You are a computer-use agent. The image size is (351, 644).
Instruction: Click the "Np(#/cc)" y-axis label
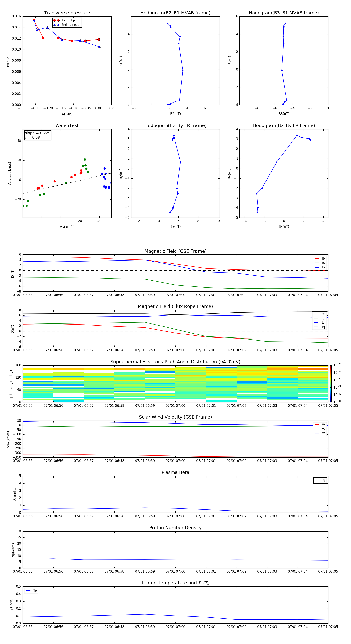13,550
